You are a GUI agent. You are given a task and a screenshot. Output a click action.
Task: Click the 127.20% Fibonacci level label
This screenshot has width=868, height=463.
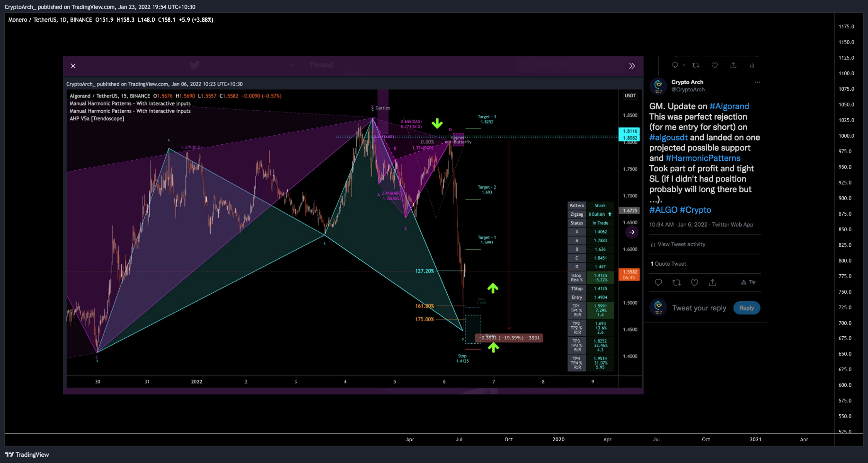[425, 271]
